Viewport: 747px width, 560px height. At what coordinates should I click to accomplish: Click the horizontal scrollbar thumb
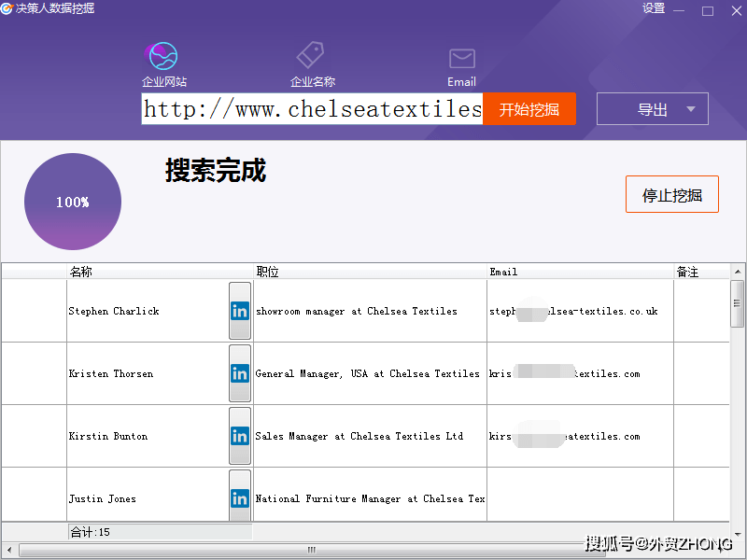[312, 550]
